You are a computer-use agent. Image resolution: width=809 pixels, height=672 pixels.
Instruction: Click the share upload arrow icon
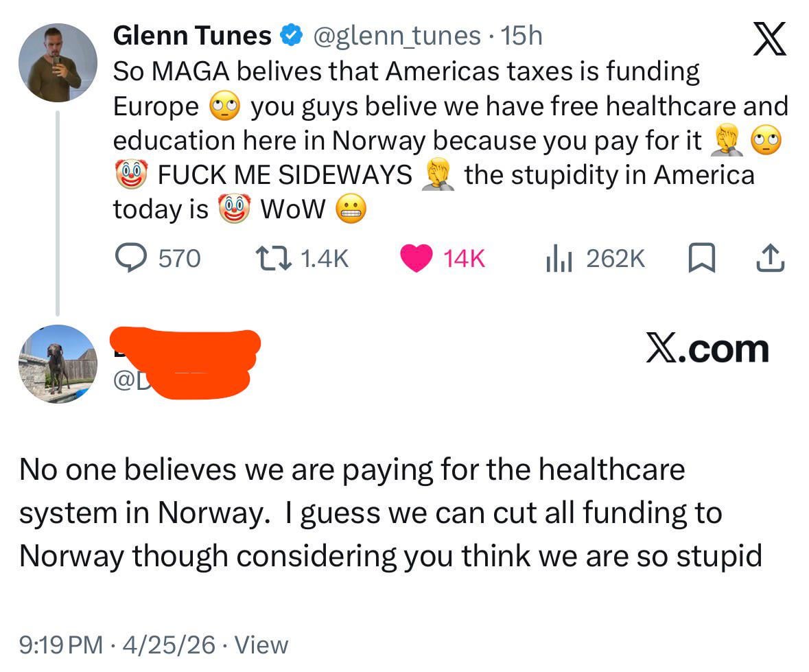pos(770,258)
